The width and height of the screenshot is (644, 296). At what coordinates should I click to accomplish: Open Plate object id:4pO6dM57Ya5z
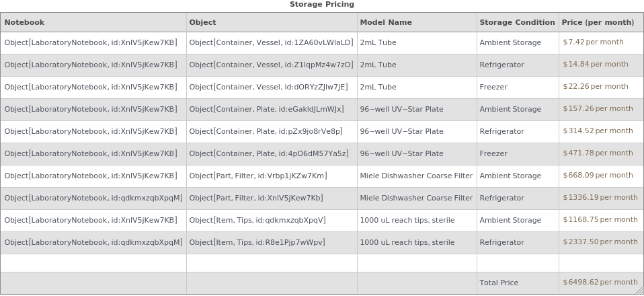tap(269, 153)
